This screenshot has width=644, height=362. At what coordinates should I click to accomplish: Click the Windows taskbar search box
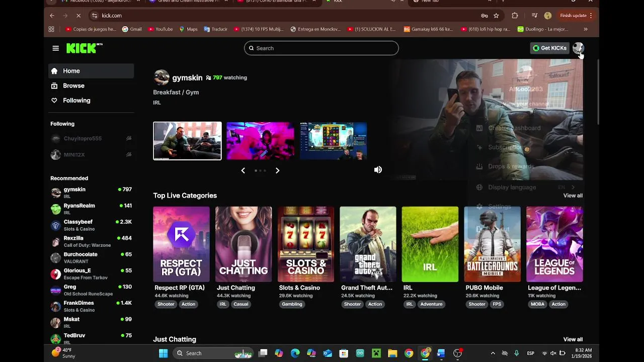(x=214, y=353)
